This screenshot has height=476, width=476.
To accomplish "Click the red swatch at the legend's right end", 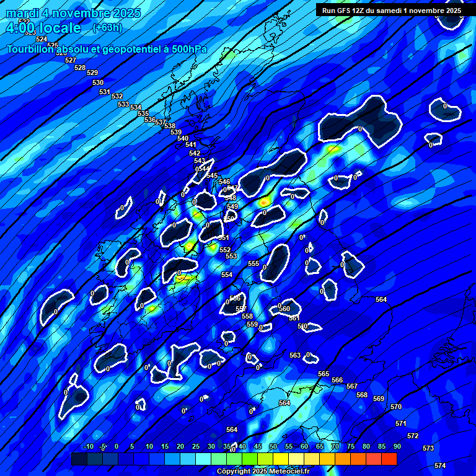I will pos(389,459).
